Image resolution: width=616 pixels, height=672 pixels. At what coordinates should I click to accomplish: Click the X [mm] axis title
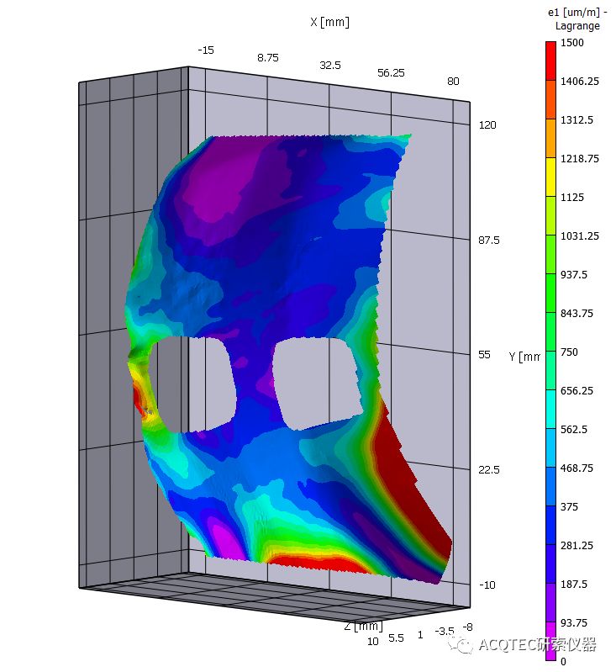point(329,22)
